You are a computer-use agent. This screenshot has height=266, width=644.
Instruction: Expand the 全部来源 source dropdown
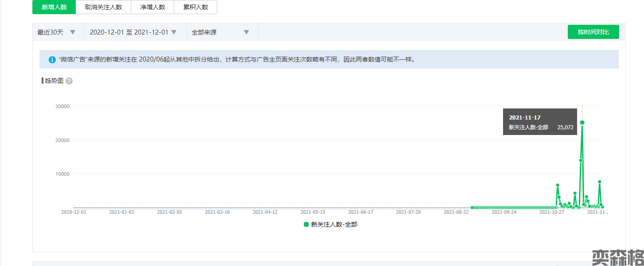point(221,32)
